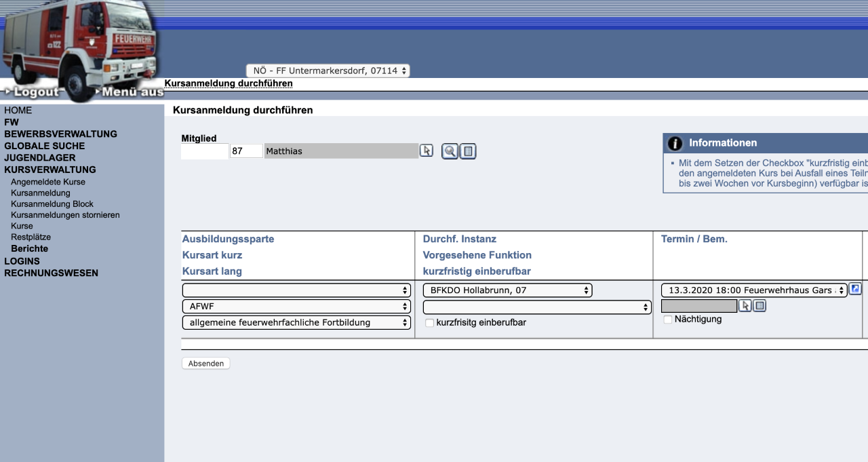
Task: Open the FF Untermarkersdorf station dropdown
Action: click(328, 71)
